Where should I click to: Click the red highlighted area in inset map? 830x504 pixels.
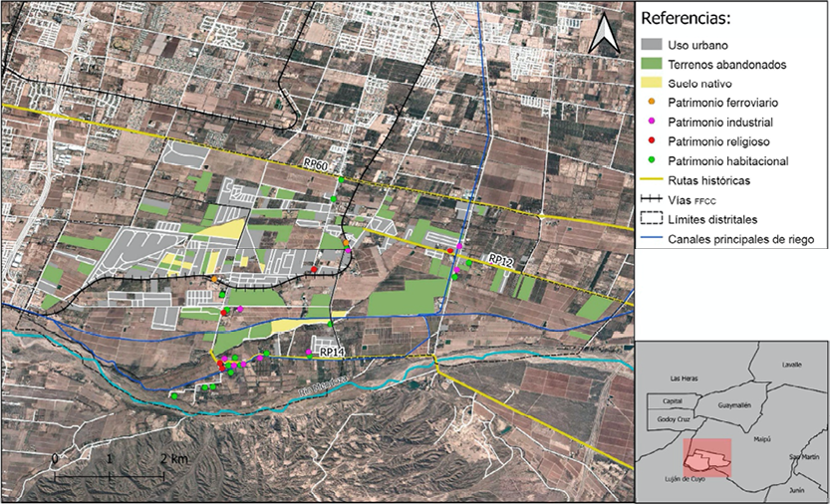[706, 457]
